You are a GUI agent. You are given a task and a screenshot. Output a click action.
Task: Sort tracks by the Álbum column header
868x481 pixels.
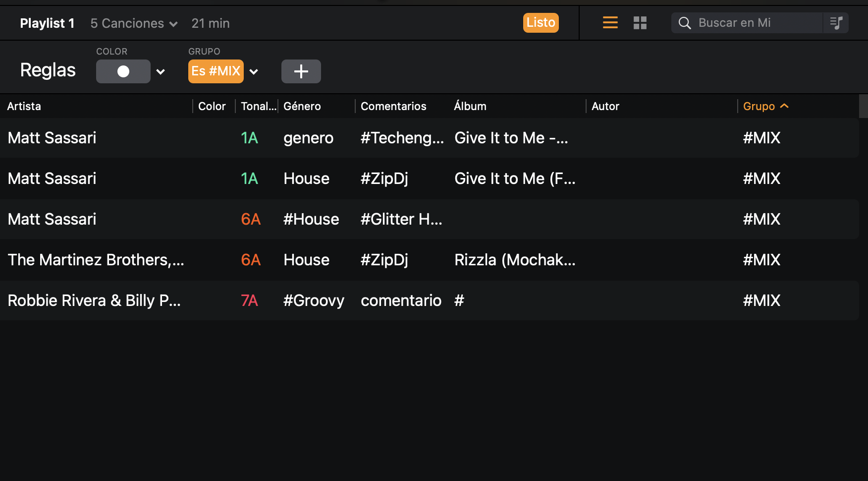pos(470,106)
